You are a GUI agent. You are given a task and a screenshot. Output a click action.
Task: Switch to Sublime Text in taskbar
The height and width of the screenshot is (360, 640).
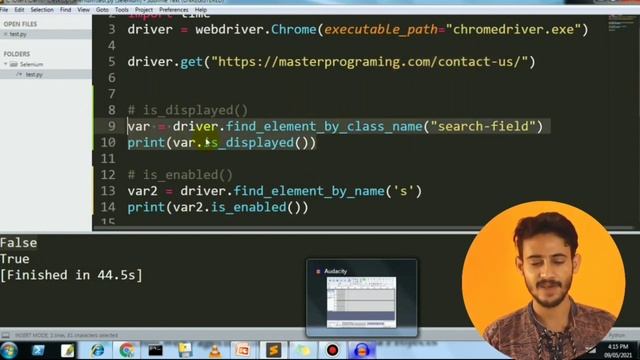(x=273, y=350)
